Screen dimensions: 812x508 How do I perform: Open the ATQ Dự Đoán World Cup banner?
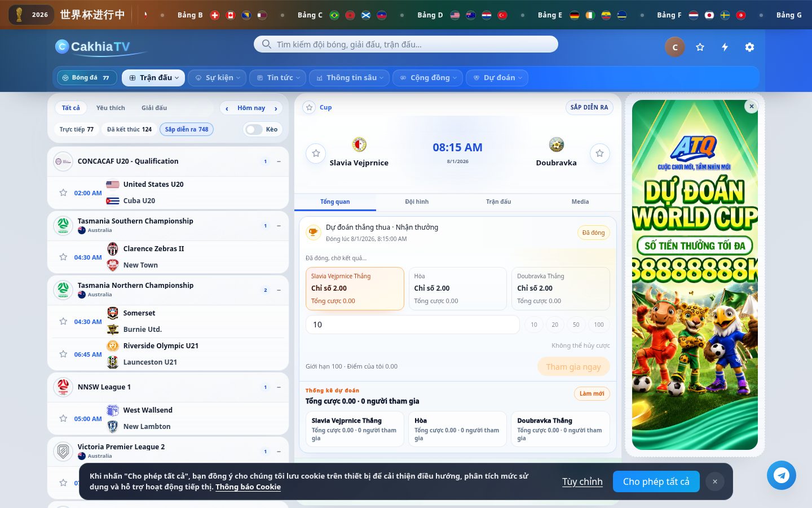695,275
